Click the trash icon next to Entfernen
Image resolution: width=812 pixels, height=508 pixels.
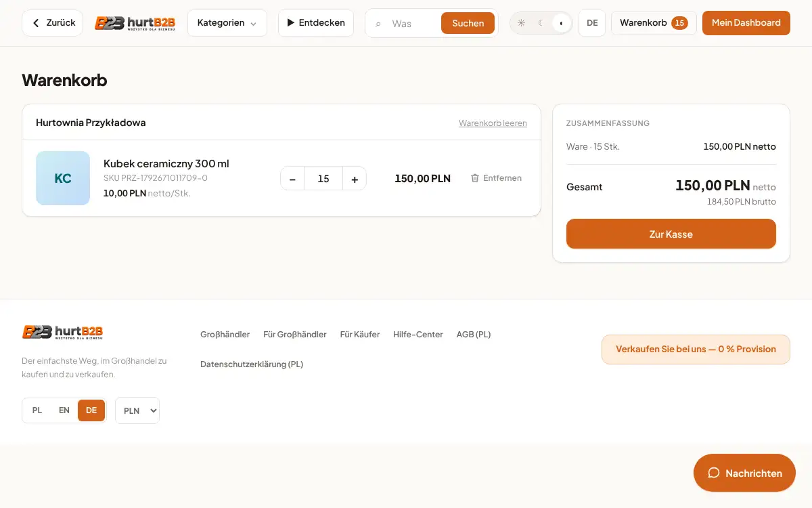pyautogui.click(x=475, y=178)
